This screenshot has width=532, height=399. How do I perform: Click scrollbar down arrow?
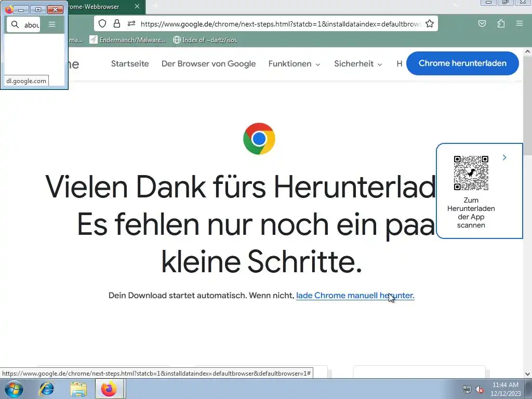coord(527,374)
